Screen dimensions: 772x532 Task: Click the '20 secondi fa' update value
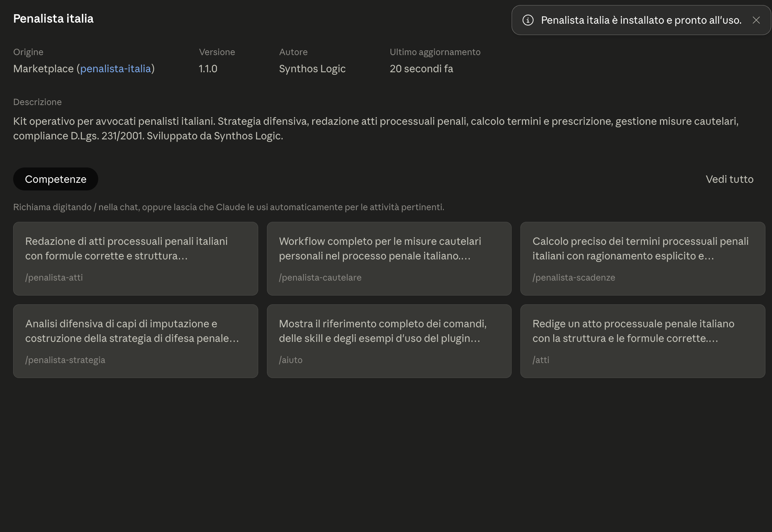coord(421,69)
